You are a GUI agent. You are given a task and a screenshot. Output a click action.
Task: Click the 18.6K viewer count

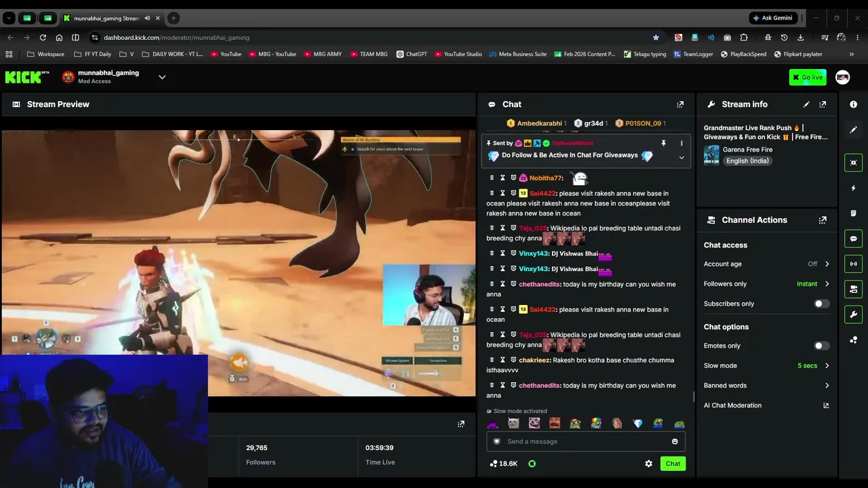click(x=503, y=464)
